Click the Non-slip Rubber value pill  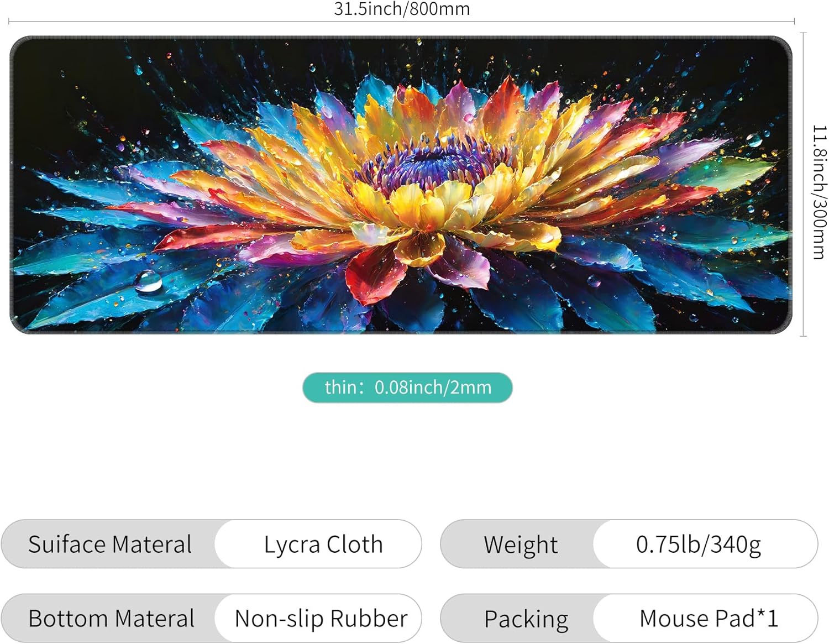tap(318, 618)
